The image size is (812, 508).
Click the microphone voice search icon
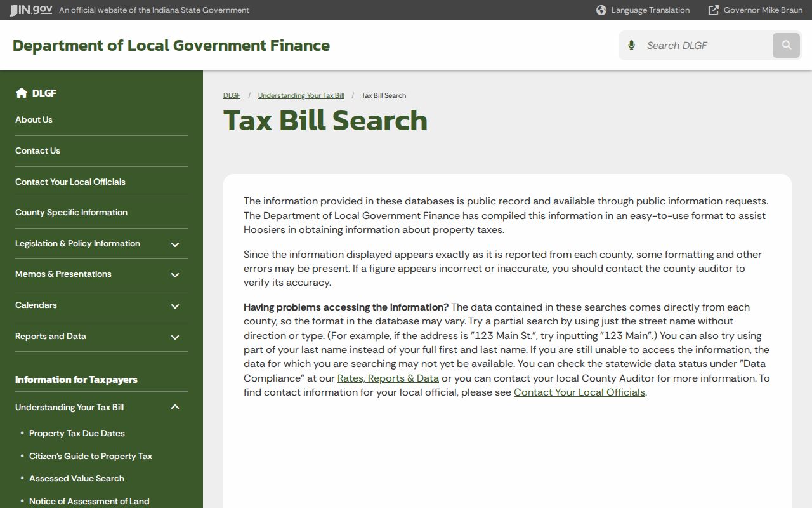[631, 45]
